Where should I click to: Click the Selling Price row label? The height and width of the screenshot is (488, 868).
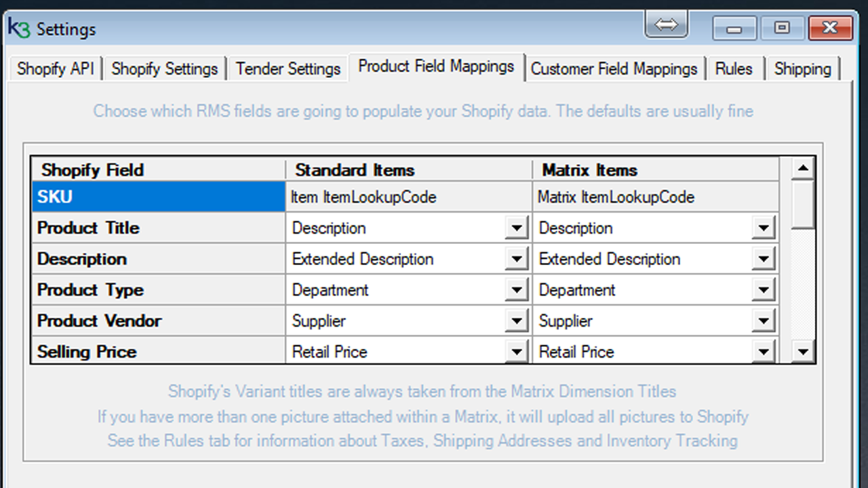159,352
